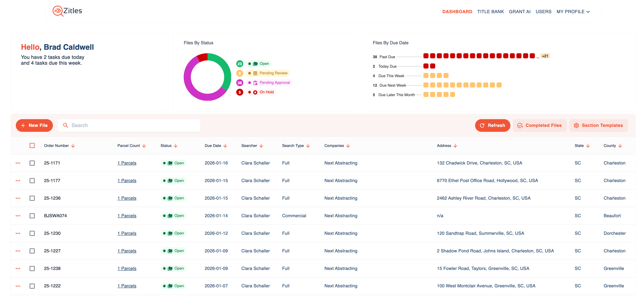Expand the My Profile dropdown
This screenshot has width=644, height=297.
coord(573,12)
